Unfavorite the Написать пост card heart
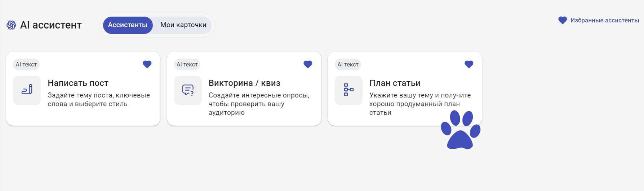644x191 pixels. [x=147, y=64]
